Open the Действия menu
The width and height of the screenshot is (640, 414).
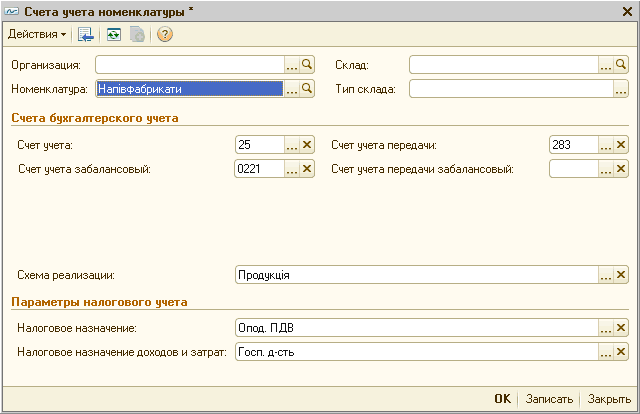(x=37, y=34)
